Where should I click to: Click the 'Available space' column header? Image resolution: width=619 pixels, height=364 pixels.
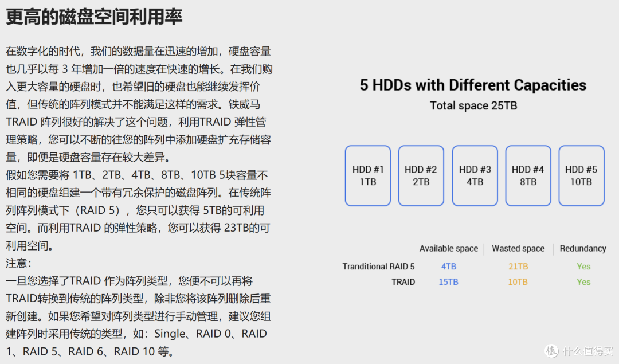click(448, 248)
